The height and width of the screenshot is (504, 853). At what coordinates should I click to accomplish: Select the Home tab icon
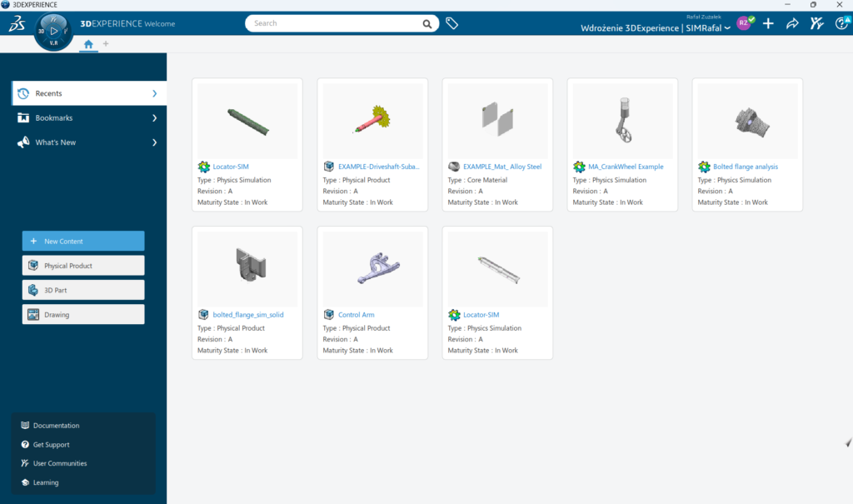point(88,43)
